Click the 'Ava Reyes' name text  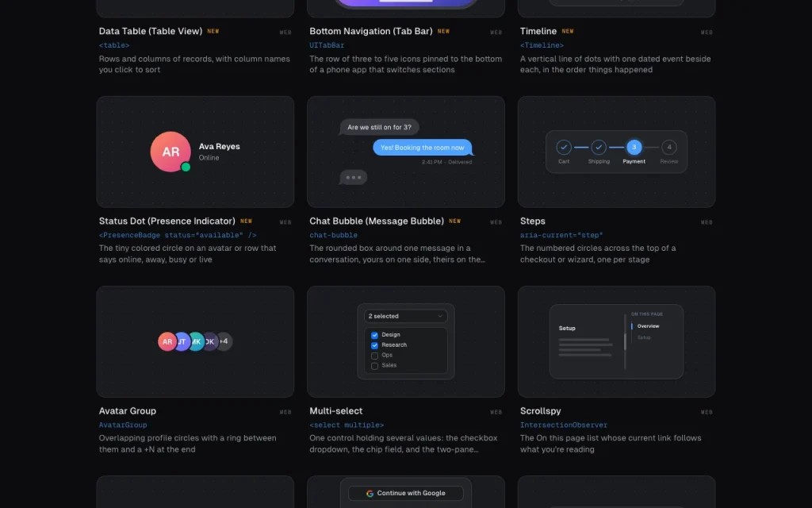tap(219, 146)
